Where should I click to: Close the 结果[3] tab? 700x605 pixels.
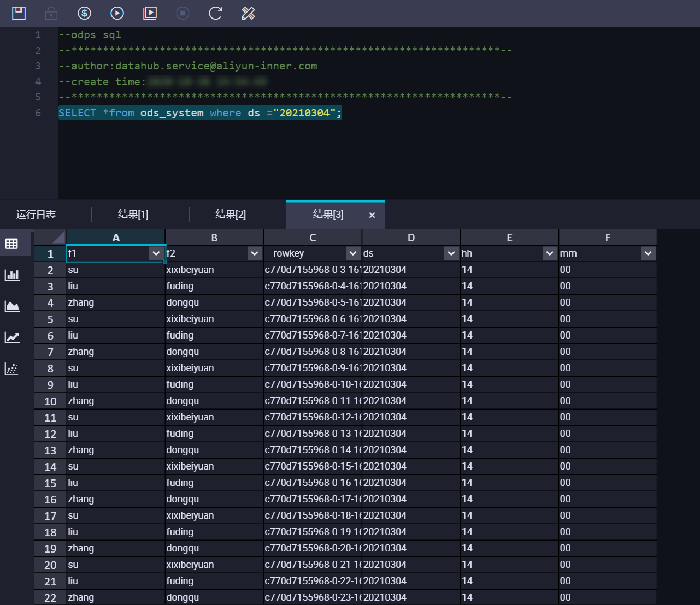tap(372, 215)
